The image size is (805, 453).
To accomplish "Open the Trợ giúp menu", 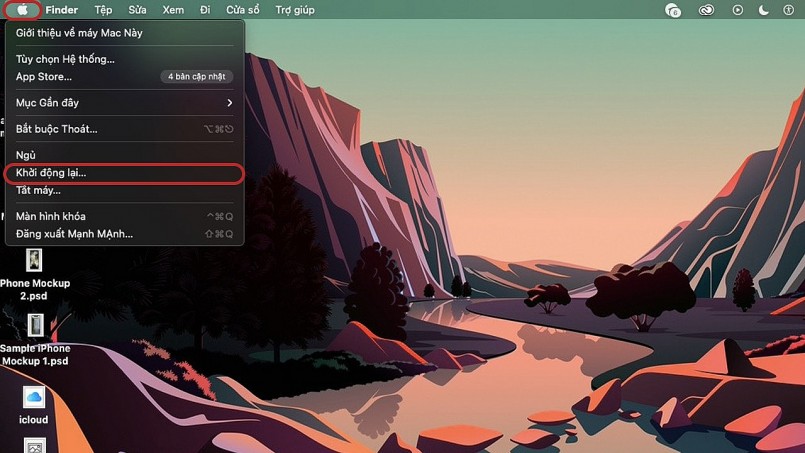I will (295, 10).
